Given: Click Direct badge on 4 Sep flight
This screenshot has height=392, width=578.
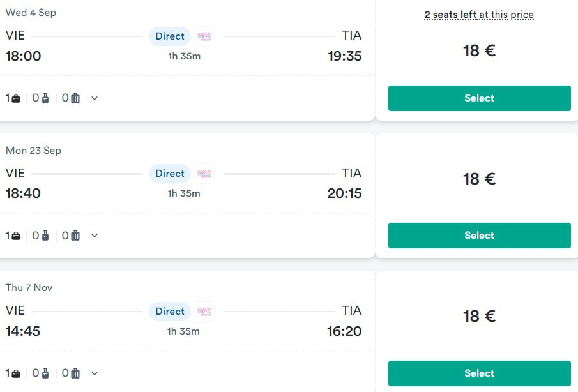Looking at the screenshot, I should click(x=170, y=36).
